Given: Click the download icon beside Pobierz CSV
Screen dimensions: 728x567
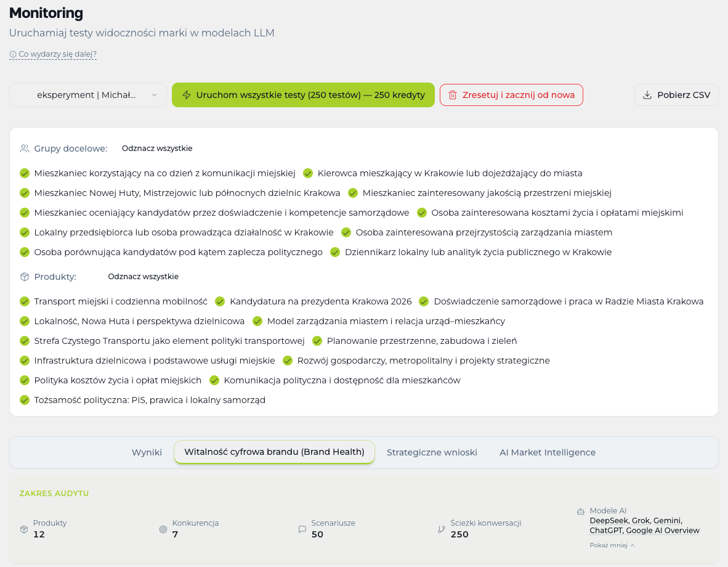Looking at the screenshot, I should (647, 95).
